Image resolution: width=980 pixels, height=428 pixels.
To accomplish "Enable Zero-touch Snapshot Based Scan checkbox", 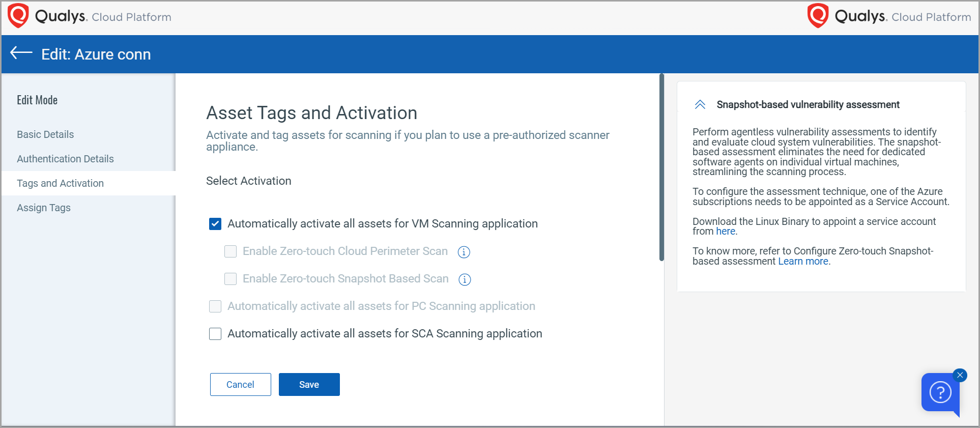I will (x=230, y=279).
